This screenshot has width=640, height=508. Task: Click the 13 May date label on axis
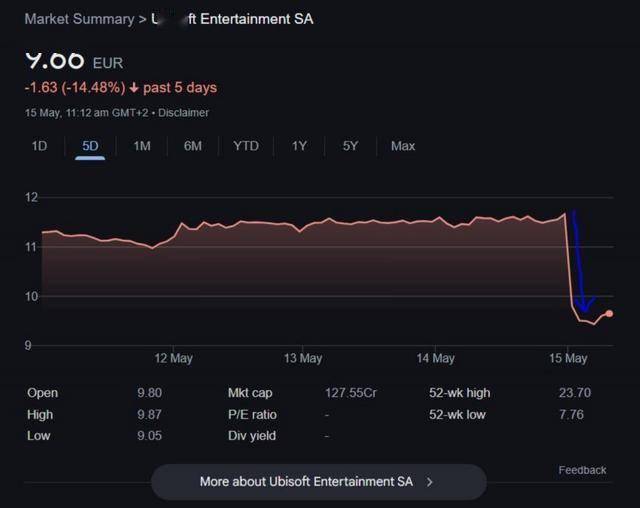[x=303, y=358]
